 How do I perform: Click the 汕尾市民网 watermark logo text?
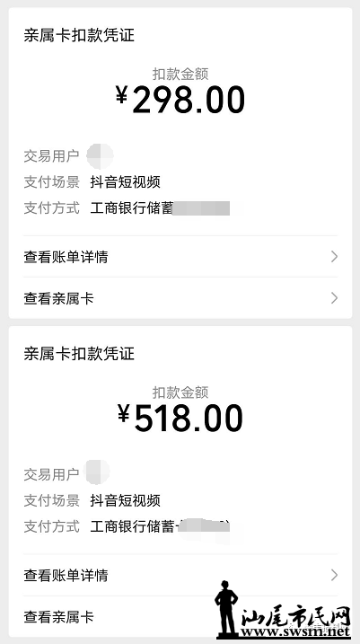296,615
